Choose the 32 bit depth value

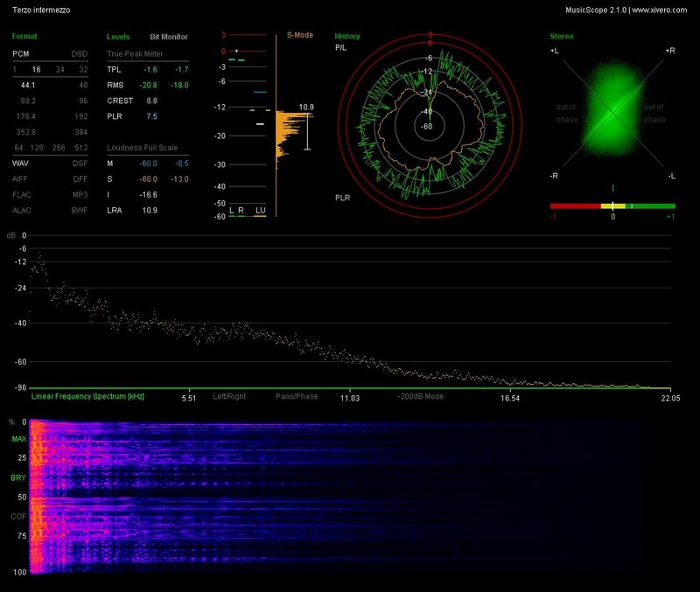tap(83, 70)
